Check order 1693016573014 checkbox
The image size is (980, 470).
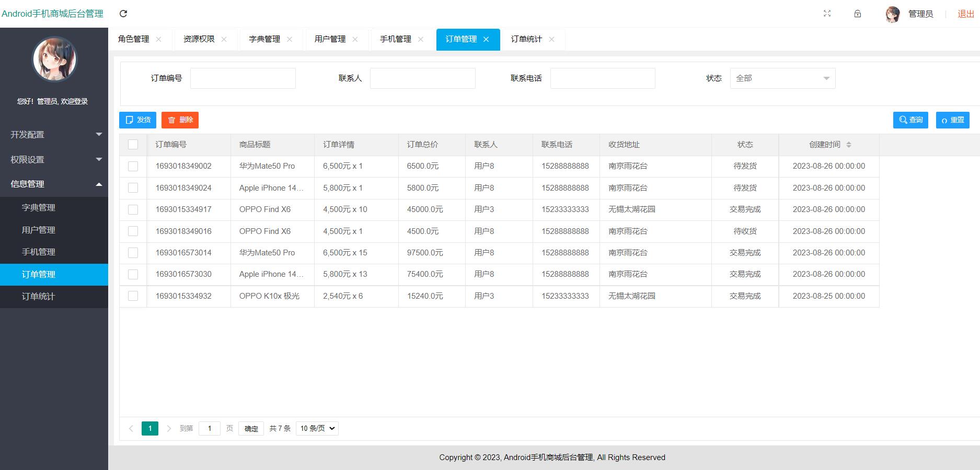pyautogui.click(x=133, y=253)
